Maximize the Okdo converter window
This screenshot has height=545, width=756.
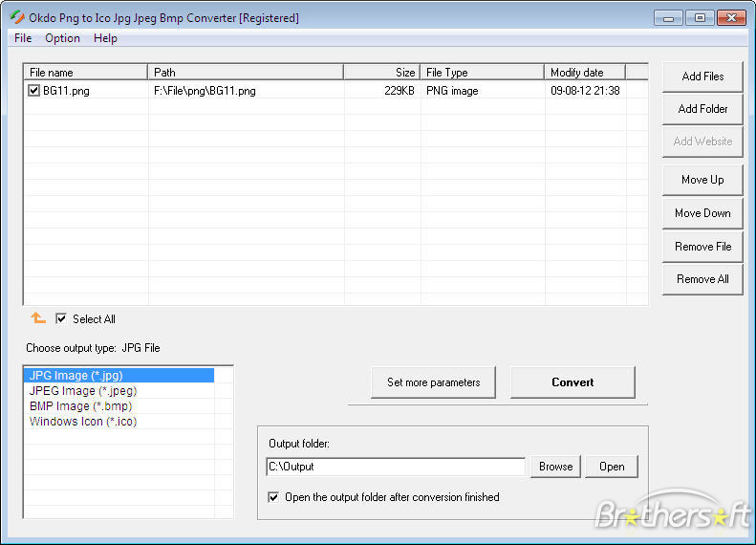[700, 18]
